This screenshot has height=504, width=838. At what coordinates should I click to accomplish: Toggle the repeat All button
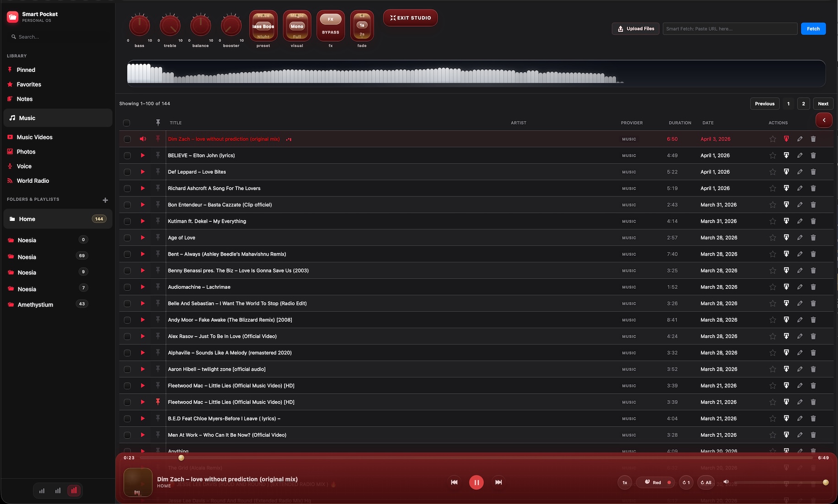pos(706,482)
